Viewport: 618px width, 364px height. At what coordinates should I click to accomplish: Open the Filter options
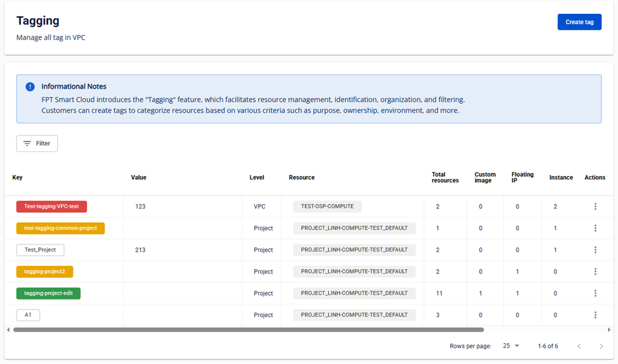click(x=37, y=144)
